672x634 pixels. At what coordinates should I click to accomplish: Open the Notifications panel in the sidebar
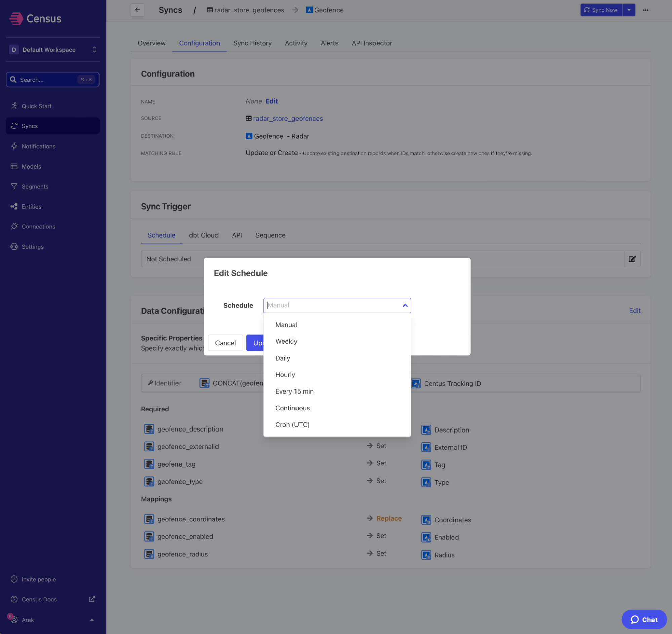(38, 146)
